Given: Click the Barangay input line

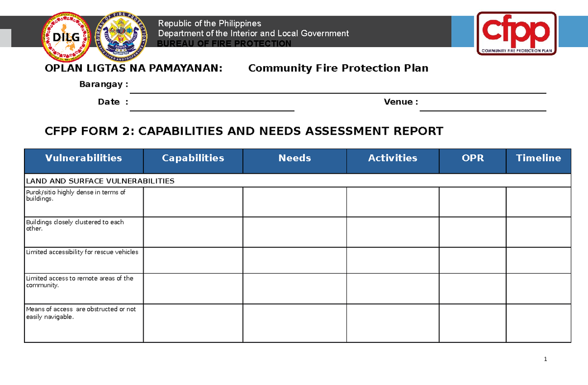Looking at the screenshot, I should pos(338,91).
